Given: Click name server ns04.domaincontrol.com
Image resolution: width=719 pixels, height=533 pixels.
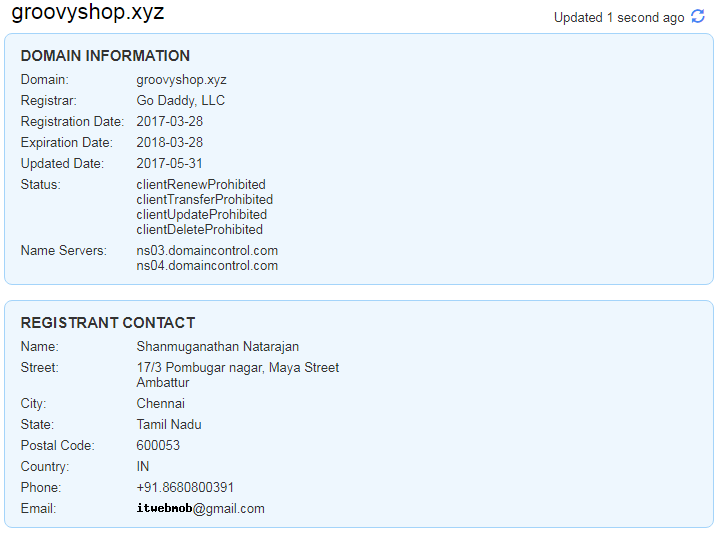Looking at the screenshot, I should (207, 266).
